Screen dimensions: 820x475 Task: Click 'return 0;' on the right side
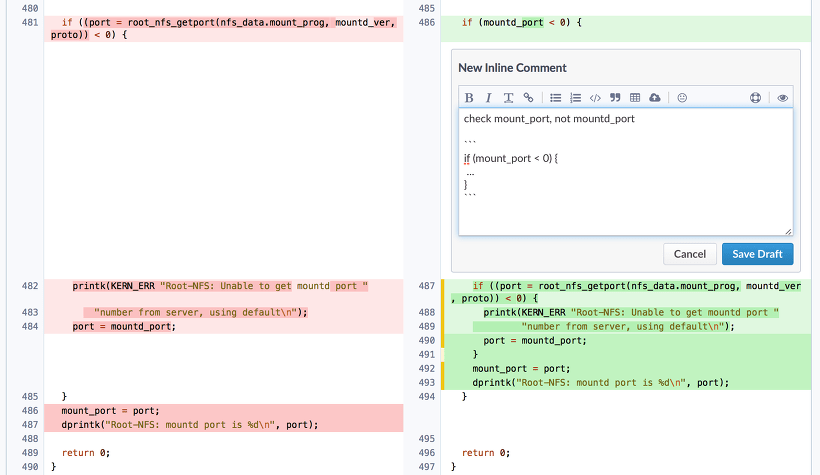tap(486, 453)
